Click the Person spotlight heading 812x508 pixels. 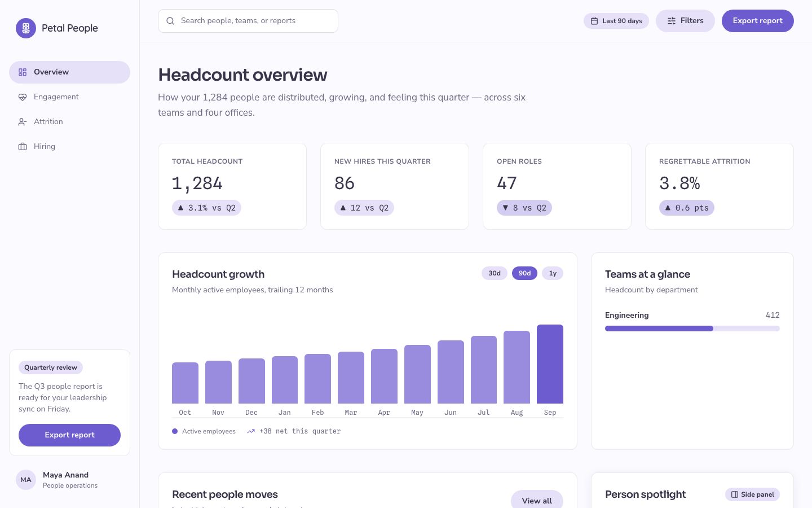coord(645,494)
